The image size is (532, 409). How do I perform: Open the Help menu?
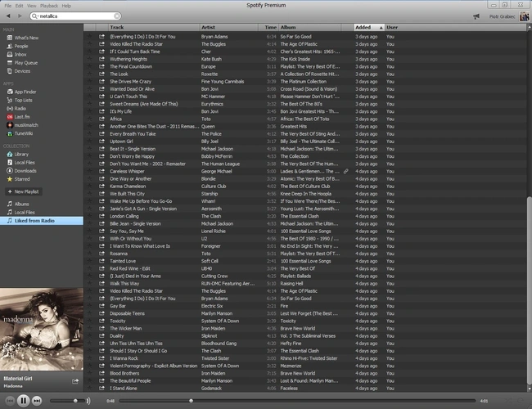66,6
